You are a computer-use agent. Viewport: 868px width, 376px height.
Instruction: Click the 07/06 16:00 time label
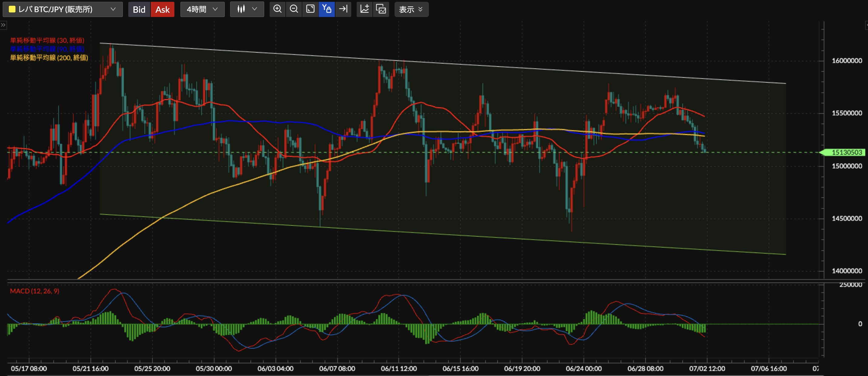click(769, 369)
